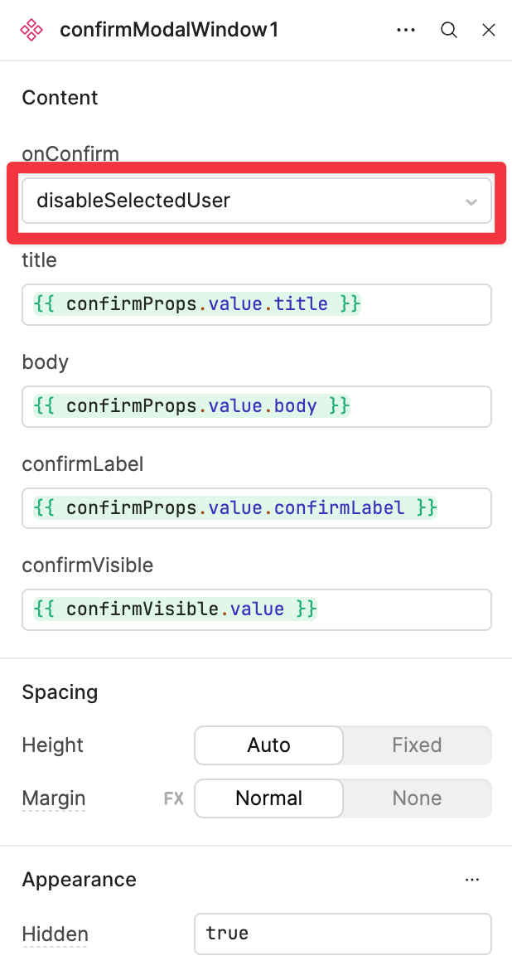Image resolution: width=512 pixels, height=980 pixels.
Task: Click the FX icon beside Margin
Action: pyautogui.click(x=174, y=798)
